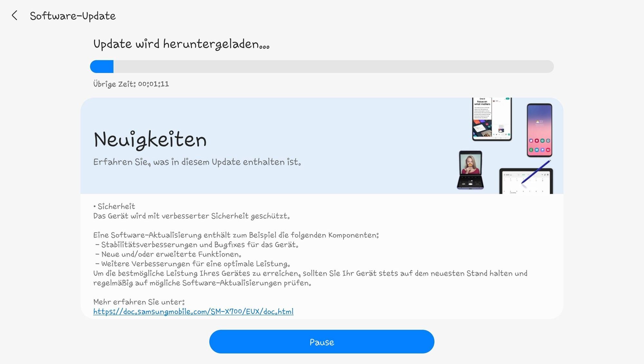Click the 'Erfahren Sie, was in diesem Update' subtitle

click(x=197, y=162)
